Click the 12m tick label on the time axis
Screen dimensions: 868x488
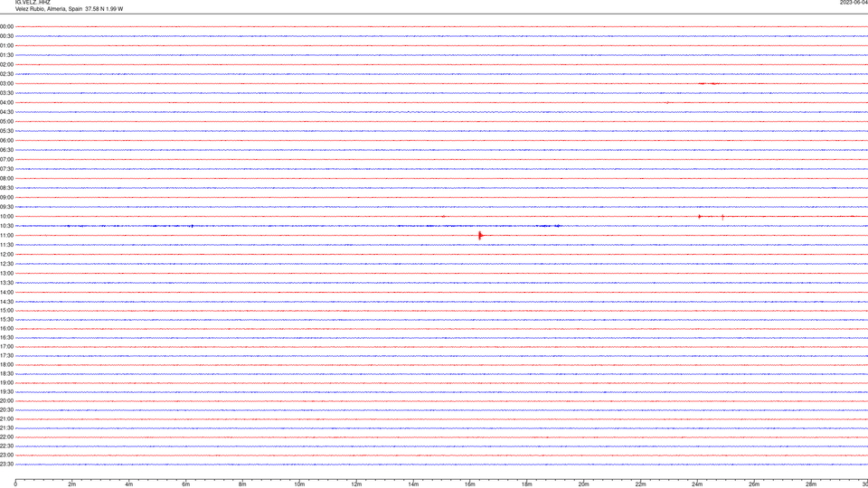point(356,484)
